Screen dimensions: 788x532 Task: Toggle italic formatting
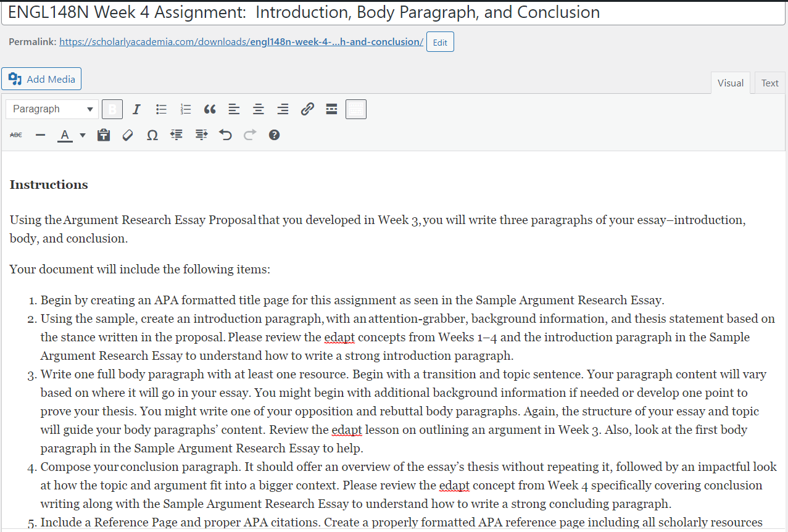coord(136,109)
